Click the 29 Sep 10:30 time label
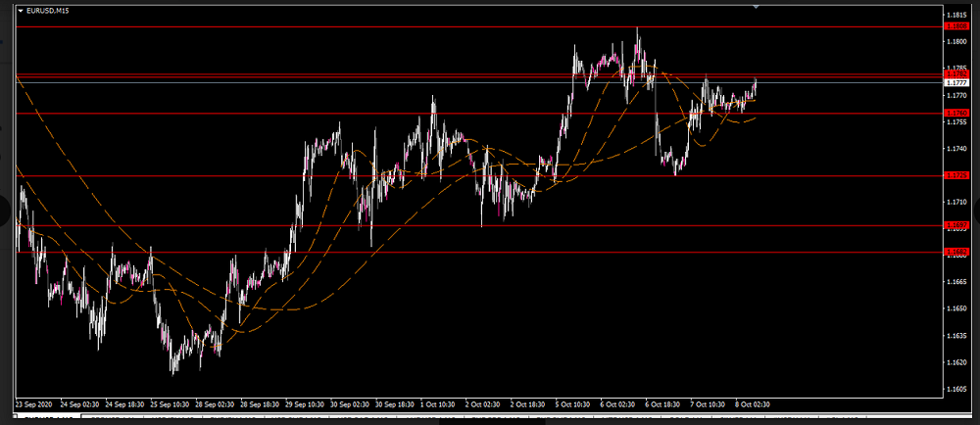 click(307, 402)
